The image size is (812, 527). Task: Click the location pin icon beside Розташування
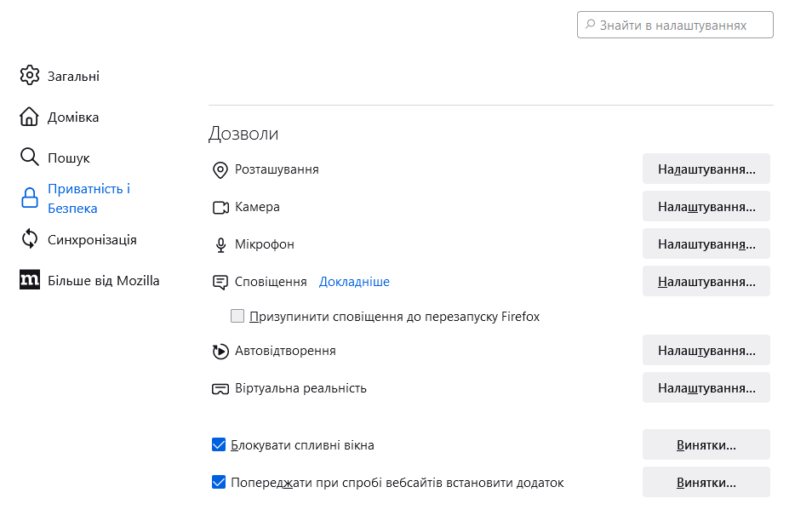(220, 169)
